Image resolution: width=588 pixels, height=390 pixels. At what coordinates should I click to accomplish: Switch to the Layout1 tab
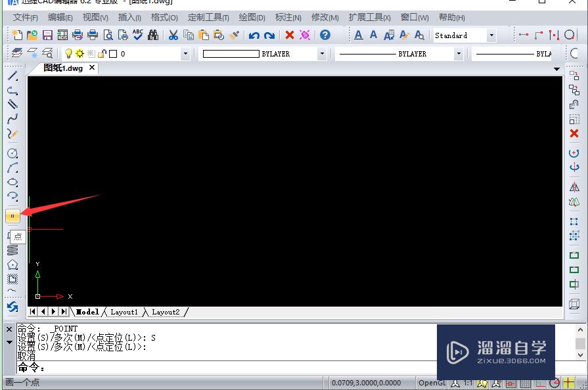click(x=124, y=312)
